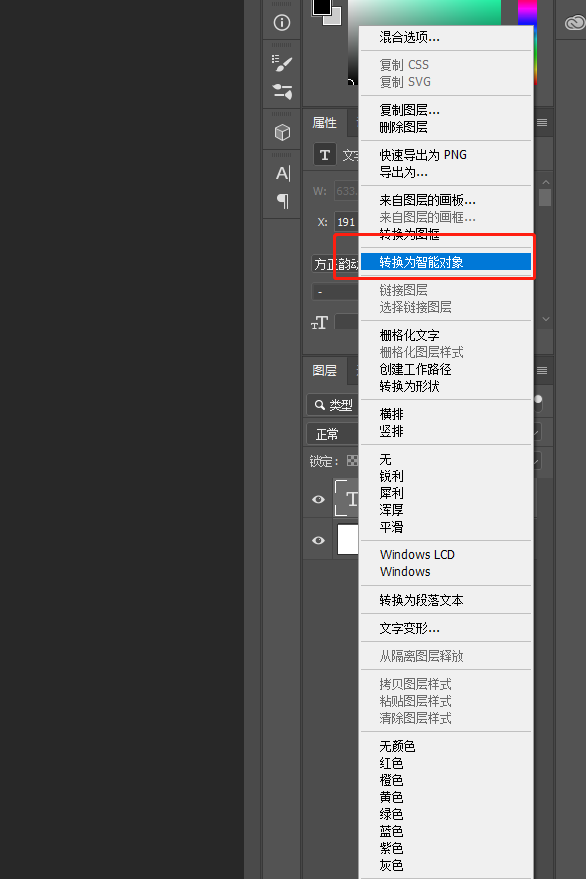
Task: Open the Adjustments sliders panel icon
Action: point(282,91)
